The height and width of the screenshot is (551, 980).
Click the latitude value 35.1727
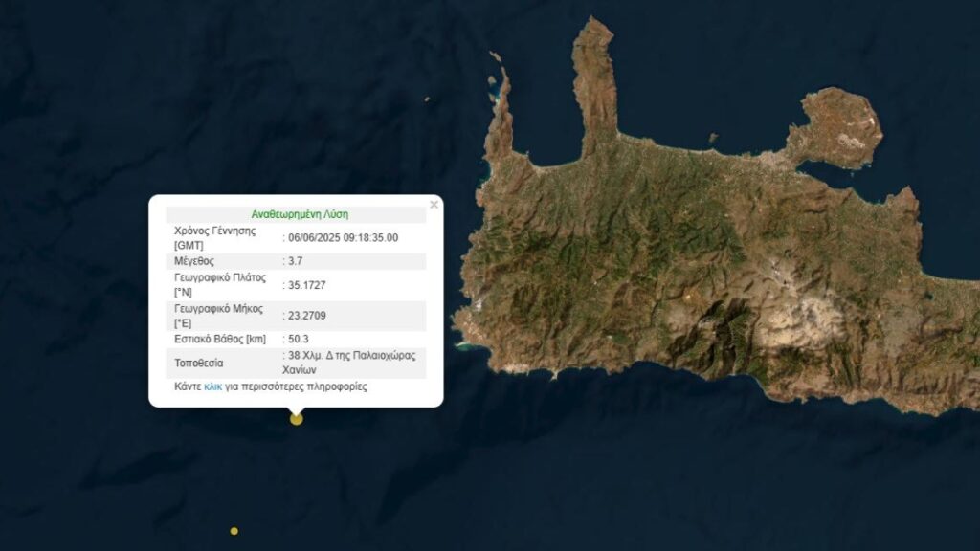[x=307, y=285]
